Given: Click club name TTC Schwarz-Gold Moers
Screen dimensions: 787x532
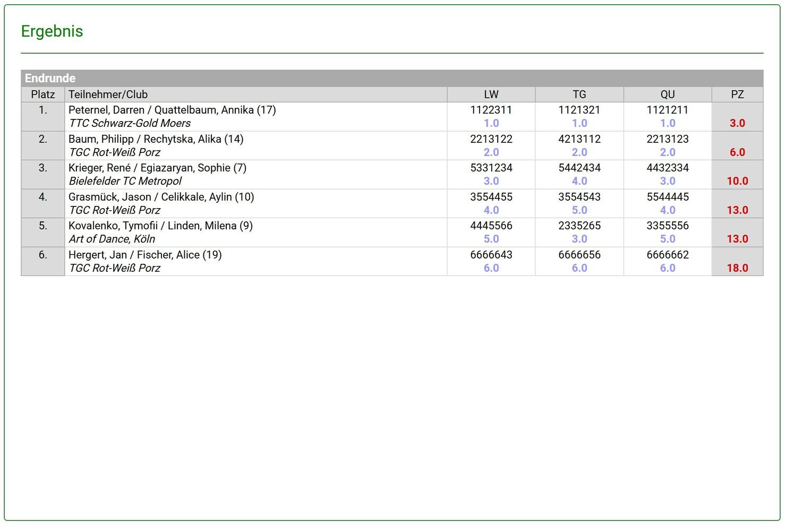Looking at the screenshot, I should pos(130,123).
